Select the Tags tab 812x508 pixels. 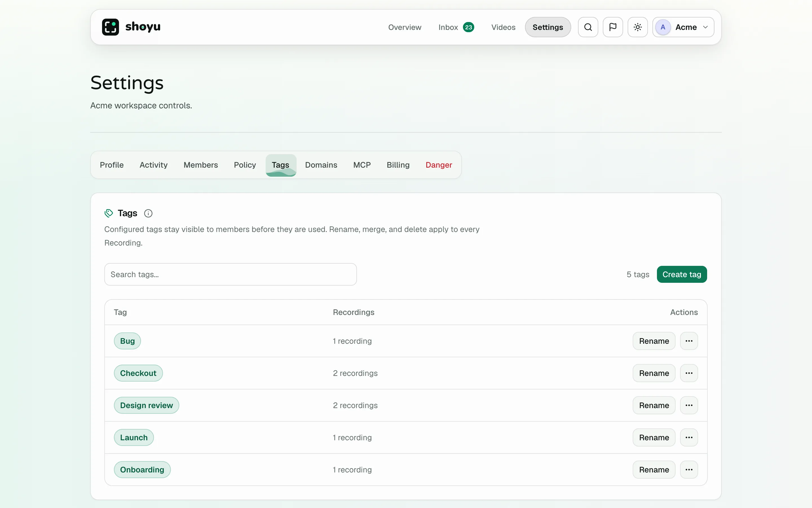point(281,165)
